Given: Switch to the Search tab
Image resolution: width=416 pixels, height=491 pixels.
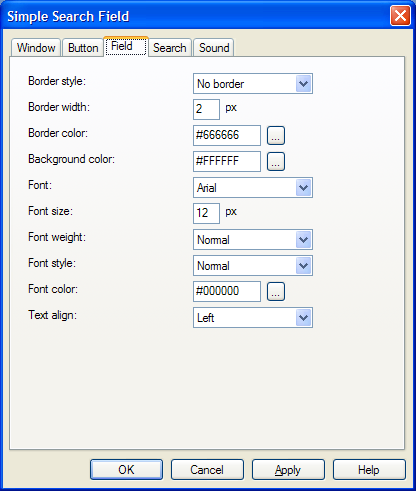Looking at the screenshot, I should 170,48.
